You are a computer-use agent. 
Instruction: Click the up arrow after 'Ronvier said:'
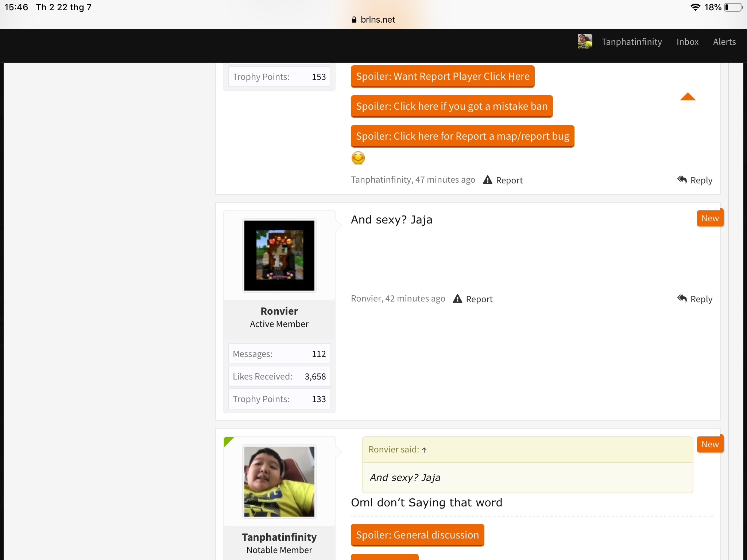click(424, 450)
